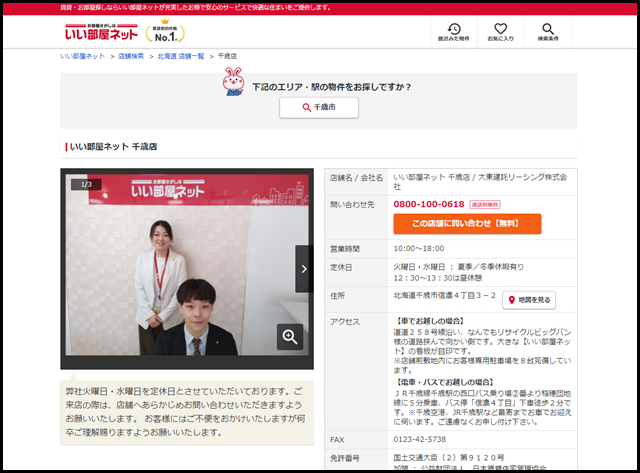
Task: Click the 通話料無料 badge
Action: [484, 204]
